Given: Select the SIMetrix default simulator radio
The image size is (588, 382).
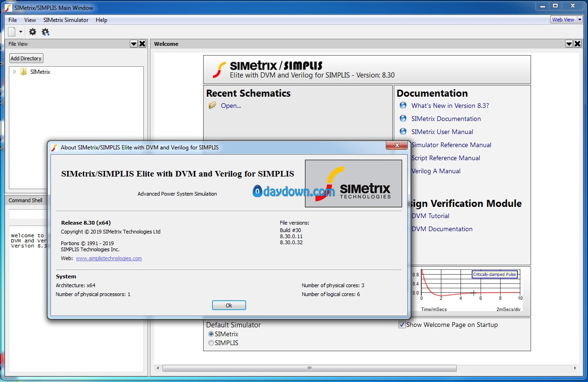Looking at the screenshot, I should coord(211,334).
